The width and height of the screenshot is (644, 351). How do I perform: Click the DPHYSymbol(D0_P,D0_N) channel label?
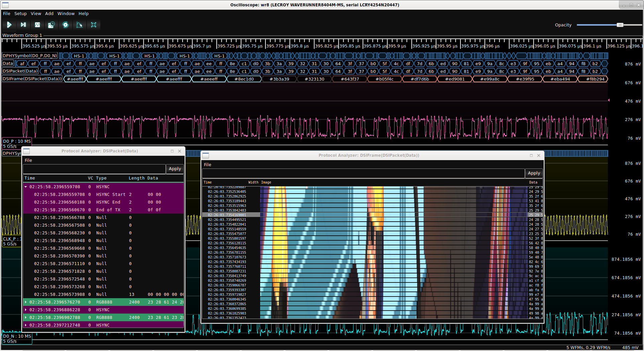click(x=30, y=56)
